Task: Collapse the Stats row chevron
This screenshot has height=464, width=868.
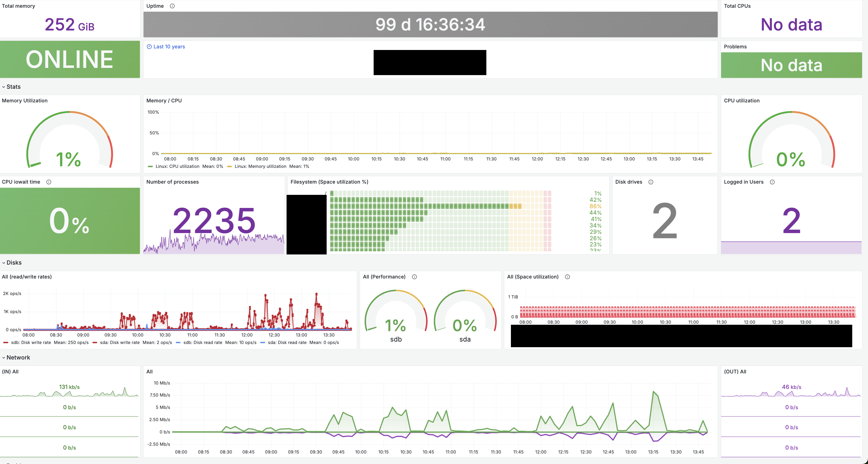Action: (4, 87)
